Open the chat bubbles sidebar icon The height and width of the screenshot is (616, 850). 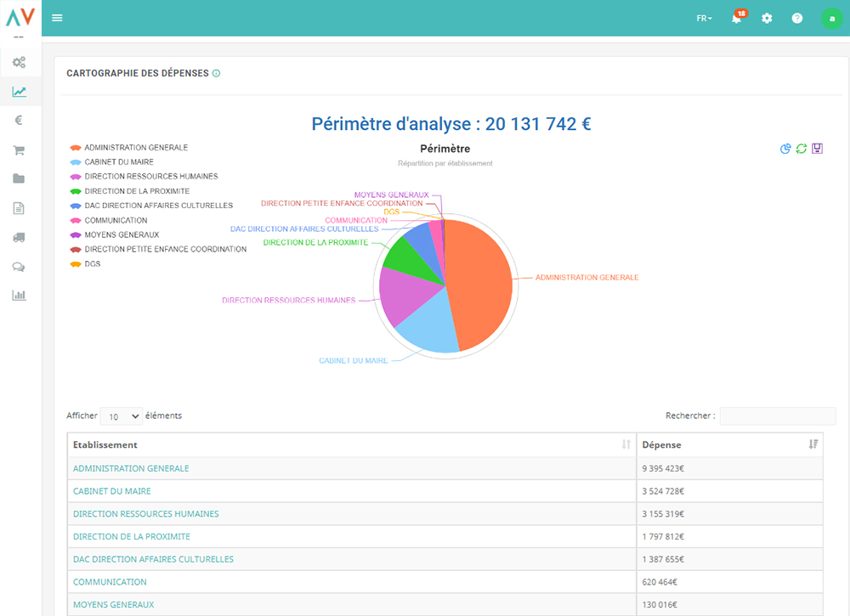click(19, 267)
